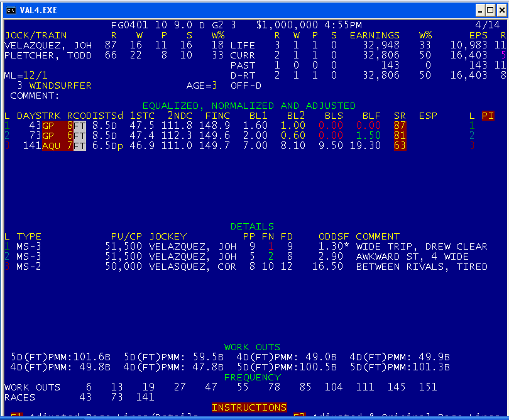Click the 2NDC column header

pyautogui.click(x=180, y=116)
